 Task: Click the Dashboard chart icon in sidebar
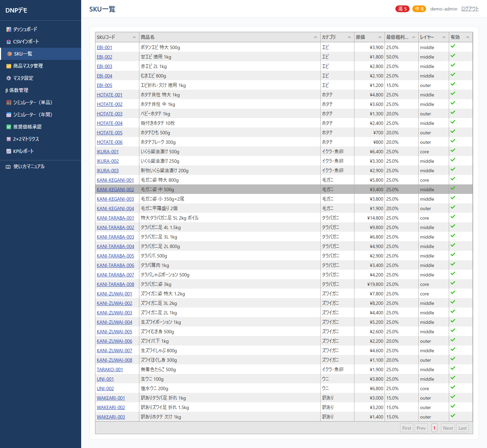point(9,29)
